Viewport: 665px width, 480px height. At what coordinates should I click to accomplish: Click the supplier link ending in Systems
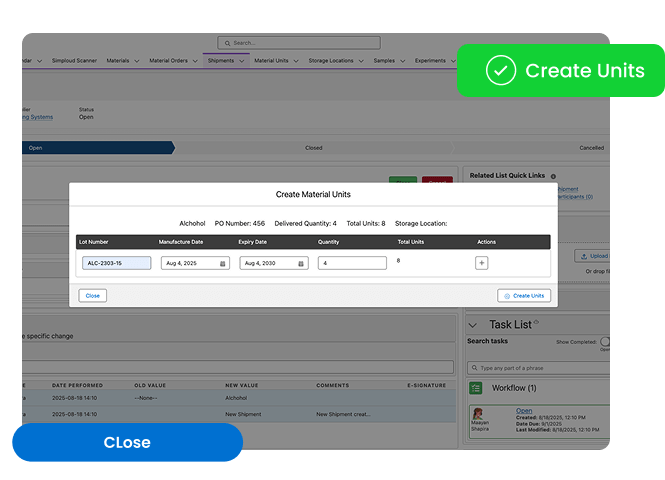point(38,117)
